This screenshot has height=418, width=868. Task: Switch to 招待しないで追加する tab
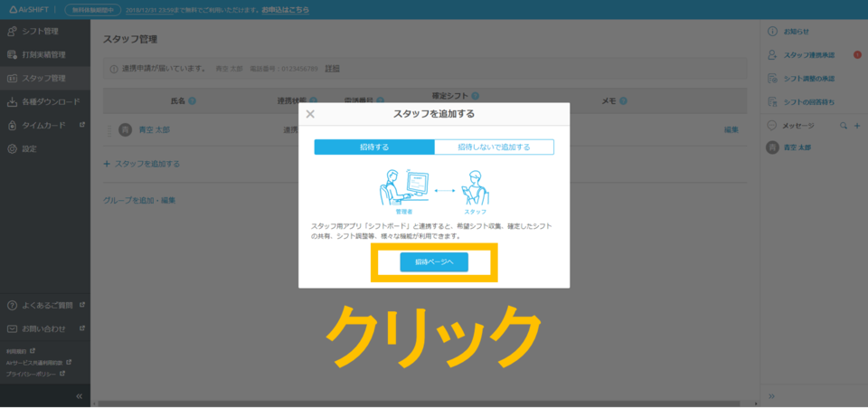[494, 147]
